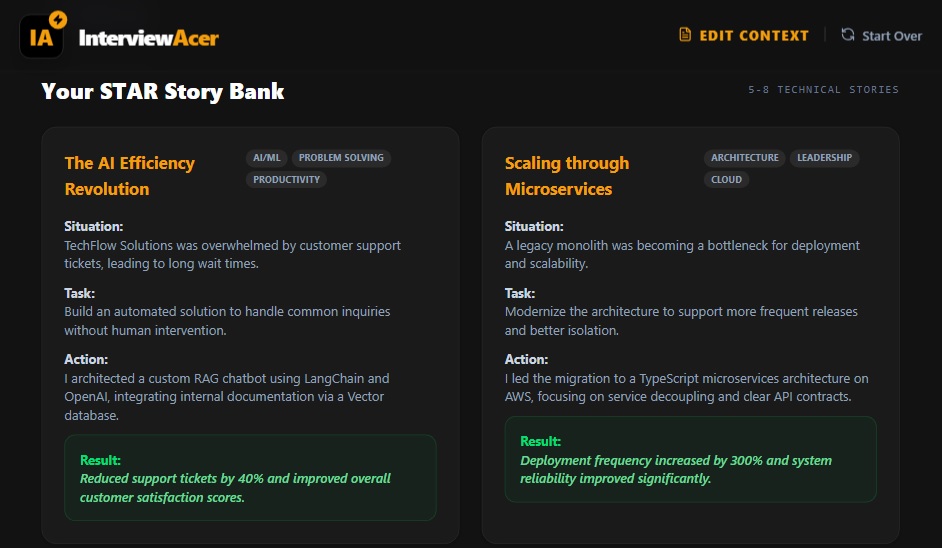Select the Leadership tag
This screenshot has width=942, height=548.
tap(824, 157)
